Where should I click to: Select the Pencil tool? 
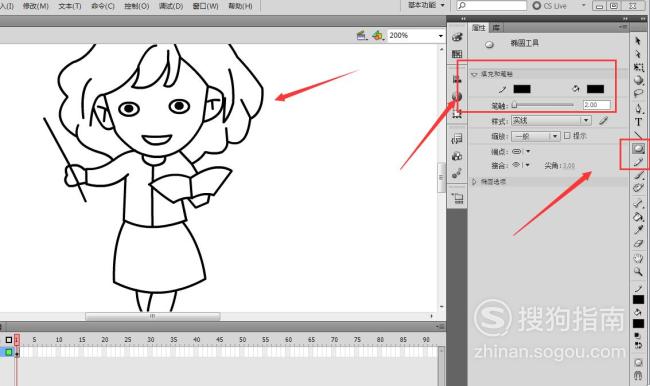point(638,162)
